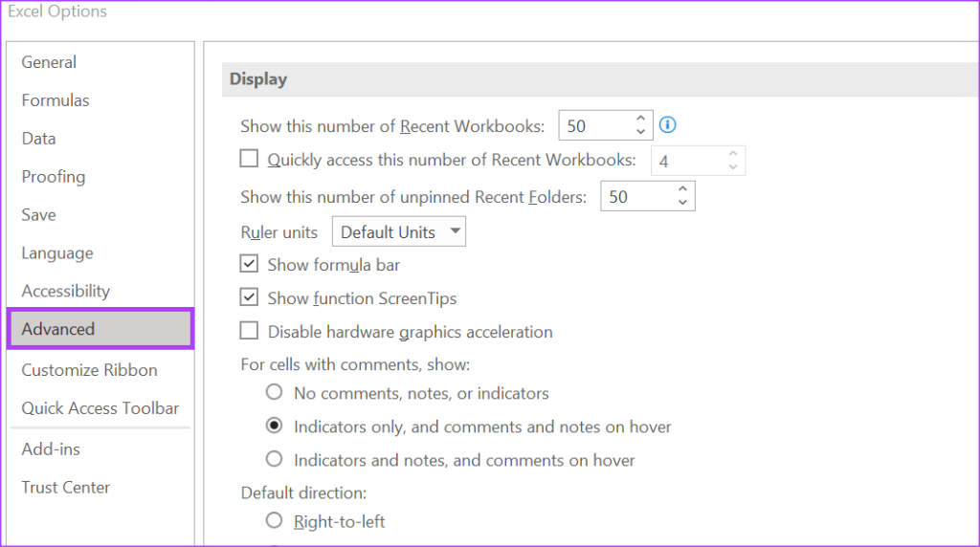
Task: Open the Trust Center category
Action: point(66,488)
